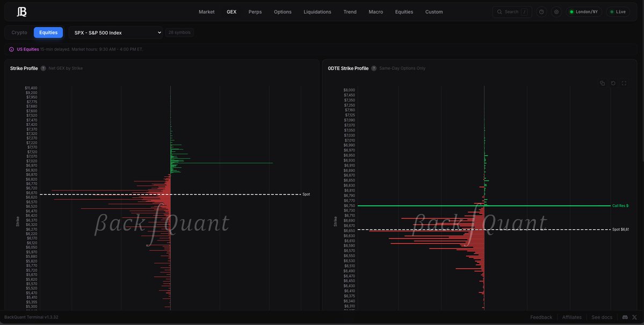The height and width of the screenshot is (325, 644).
Task: Click the Feedback link
Action: (x=541, y=317)
